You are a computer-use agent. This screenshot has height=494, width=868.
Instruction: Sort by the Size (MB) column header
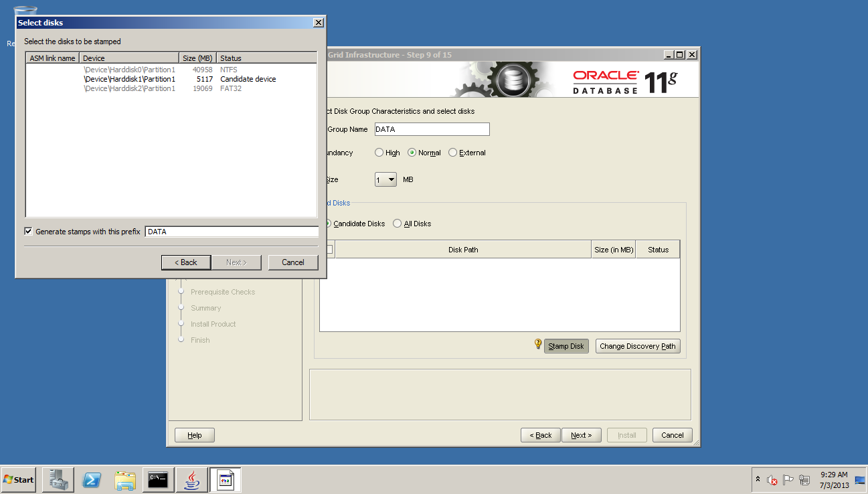click(197, 58)
